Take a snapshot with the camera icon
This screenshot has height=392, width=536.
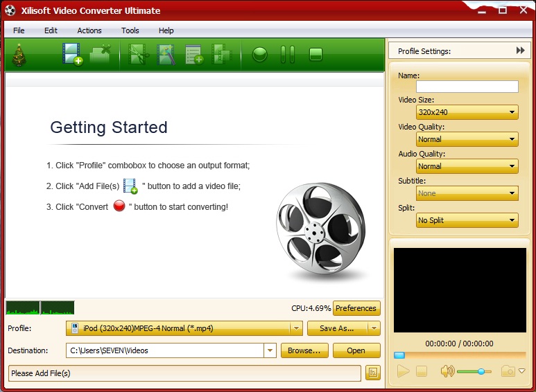pos(508,371)
